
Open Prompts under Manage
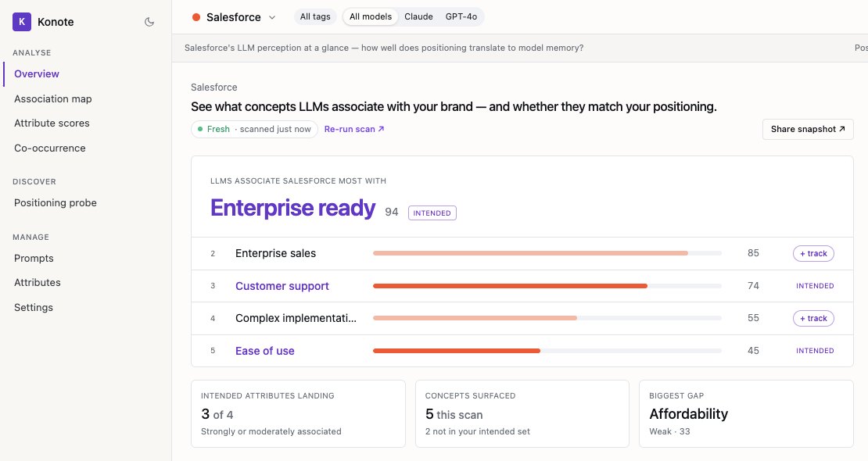tap(34, 258)
